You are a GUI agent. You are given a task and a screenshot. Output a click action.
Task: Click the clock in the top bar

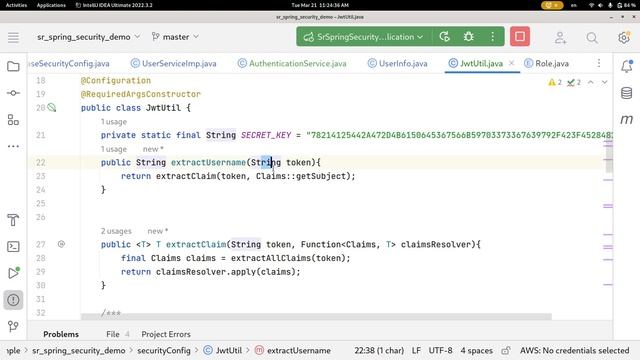point(320,5)
